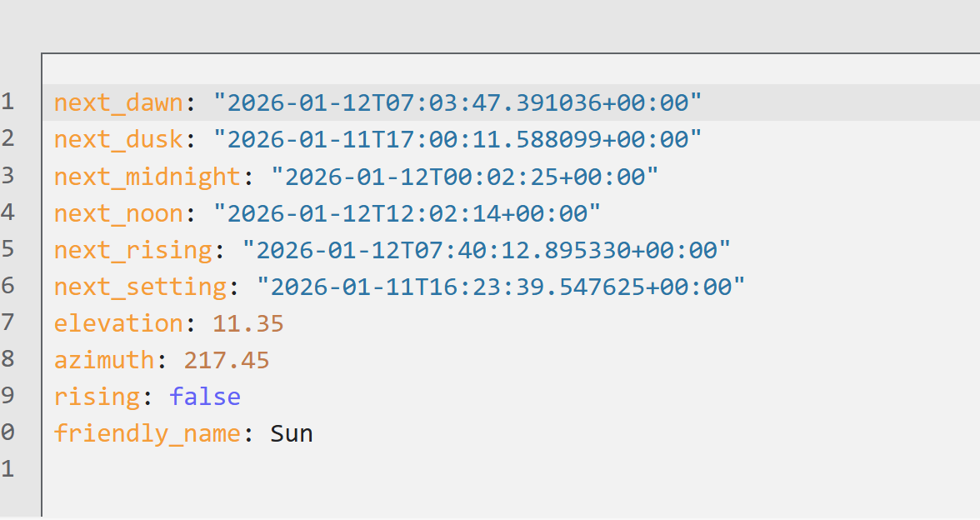
Task: Click the azimuth attribute key
Action: pos(104,360)
